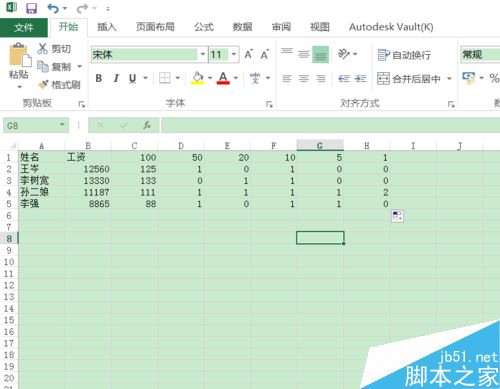The image size is (500, 389).
Task: Open fill color dropdown arrow
Action: click(x=210, y=78)
